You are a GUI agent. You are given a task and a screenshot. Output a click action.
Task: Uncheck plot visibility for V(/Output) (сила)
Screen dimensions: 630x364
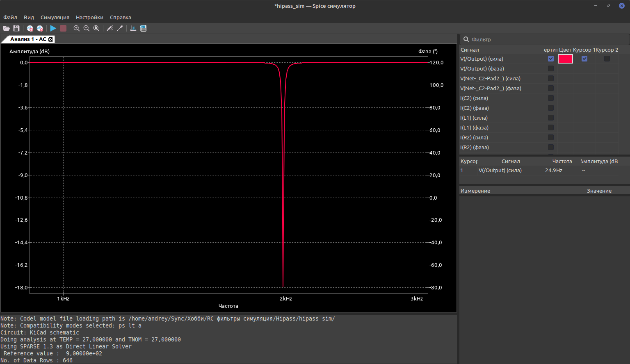point(551,59)
